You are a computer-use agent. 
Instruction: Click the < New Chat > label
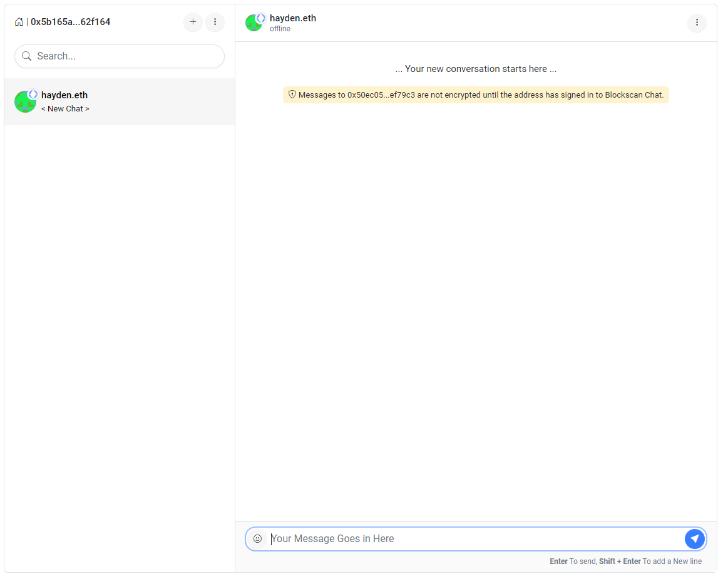tap(65, 108)
